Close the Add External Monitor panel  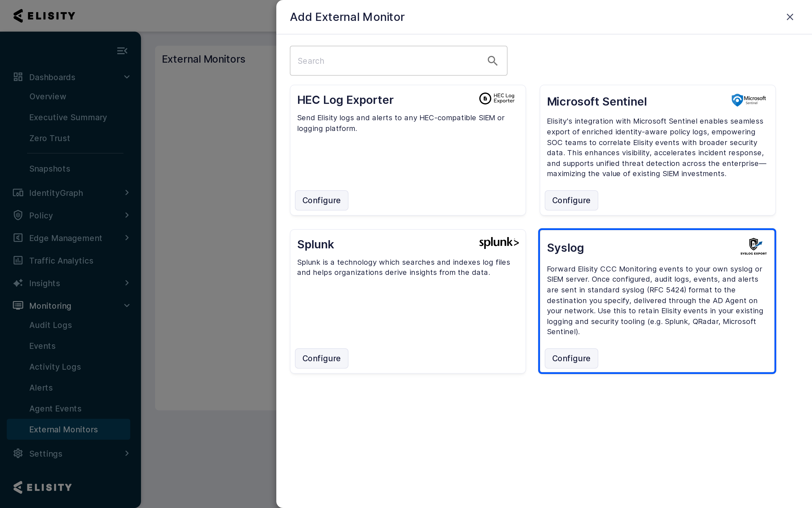coord(790,17)
